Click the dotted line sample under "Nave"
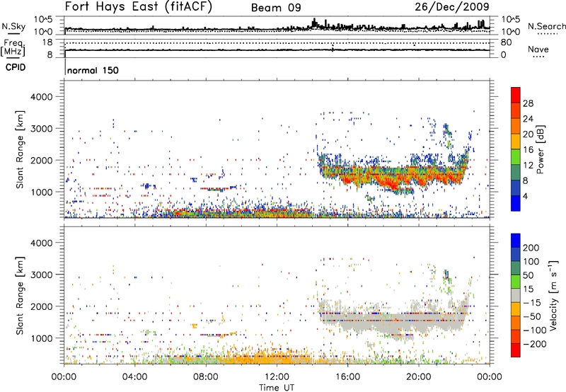 tap(538, 57)
